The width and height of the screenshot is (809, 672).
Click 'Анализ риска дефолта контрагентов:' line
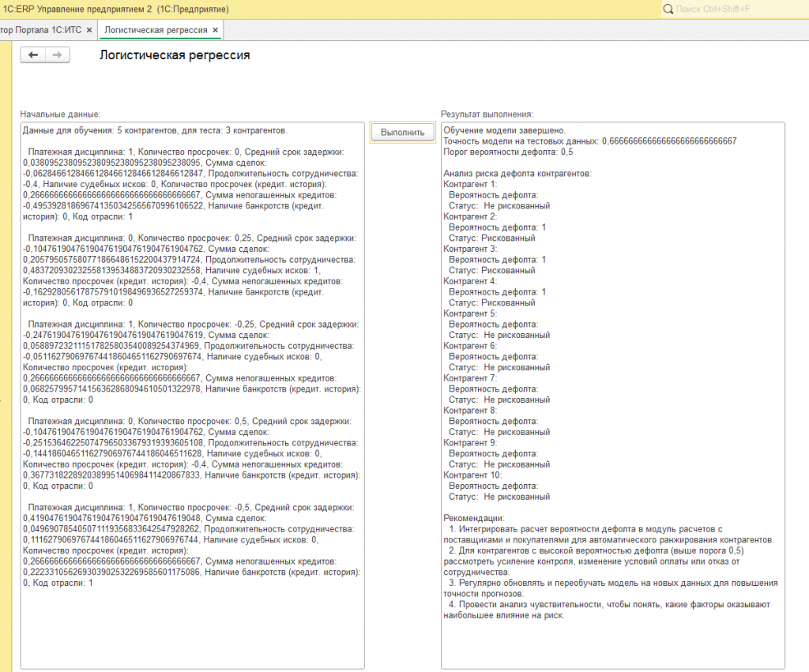(x=517, y=173)
